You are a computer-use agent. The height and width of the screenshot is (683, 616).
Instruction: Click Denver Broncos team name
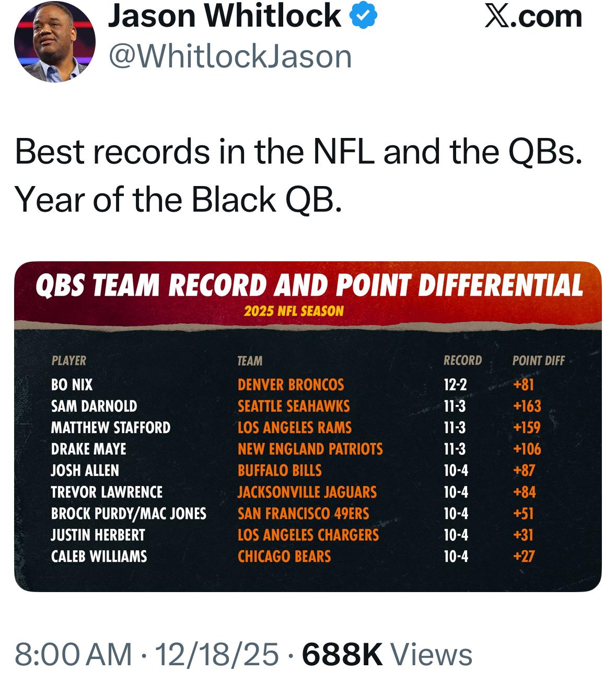[x=290, y=385]
